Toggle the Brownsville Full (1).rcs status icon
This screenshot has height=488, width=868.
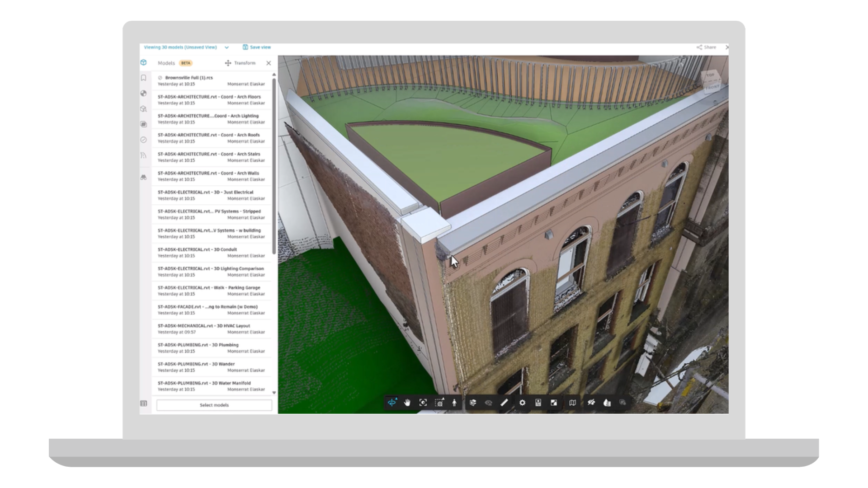tap(160, 78)
